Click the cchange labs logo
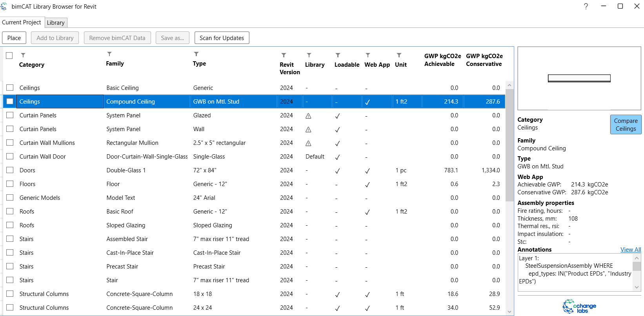The height and width of the screenshot is (316, 644). 579,306
